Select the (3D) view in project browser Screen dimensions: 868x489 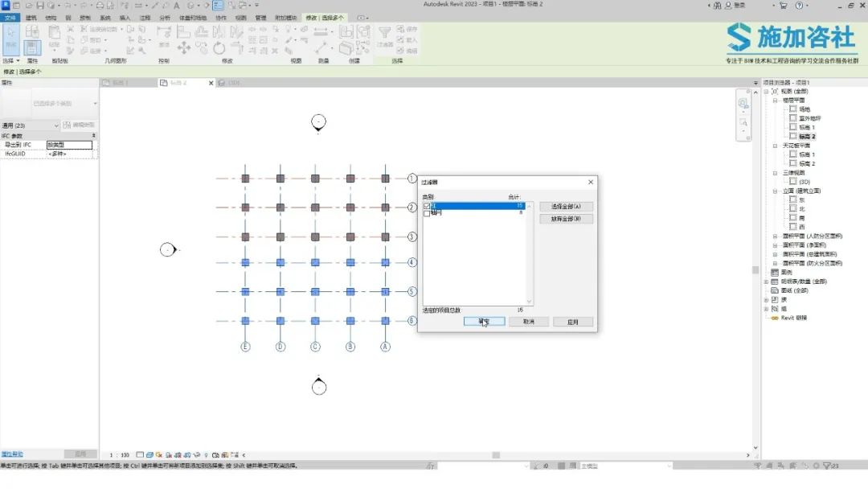coord(805,182)
